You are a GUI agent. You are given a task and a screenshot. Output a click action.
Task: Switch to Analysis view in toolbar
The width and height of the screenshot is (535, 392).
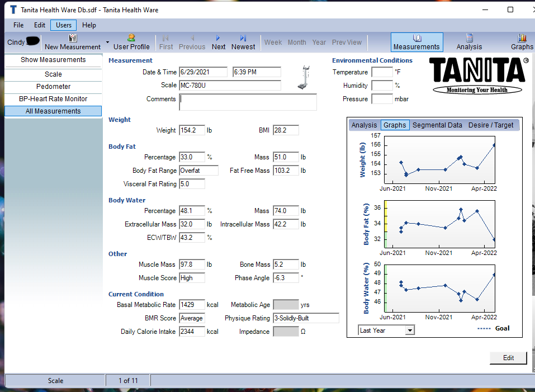point(469,42)
